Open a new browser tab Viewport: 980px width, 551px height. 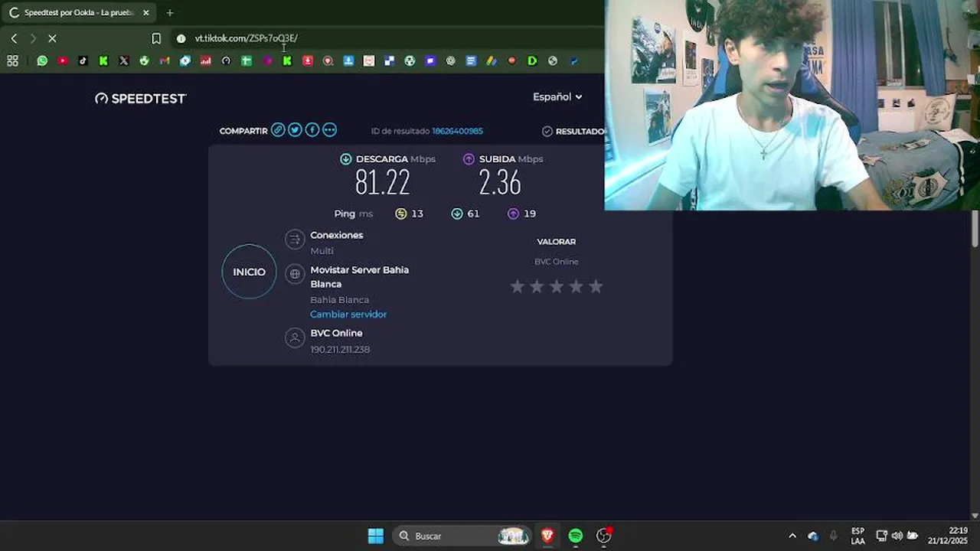[x=170, y=12]
